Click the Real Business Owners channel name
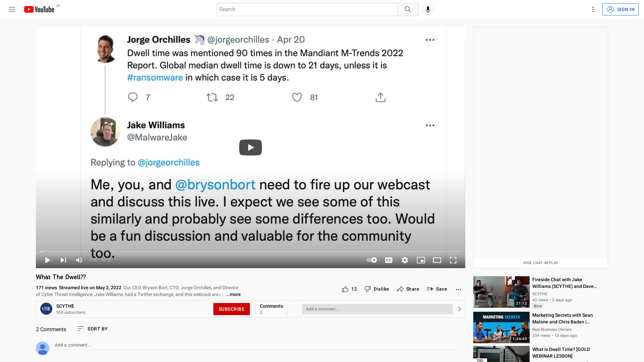Image resolution: width=644 pixels, height=362 pixels. (x=552, y=329)
